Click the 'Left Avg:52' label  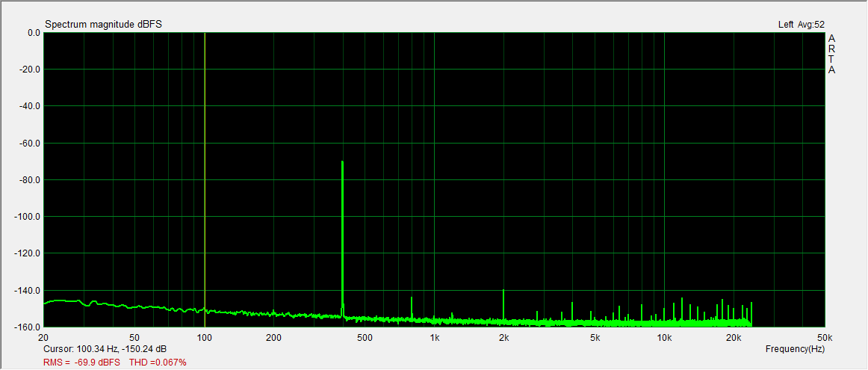(801, 25)
